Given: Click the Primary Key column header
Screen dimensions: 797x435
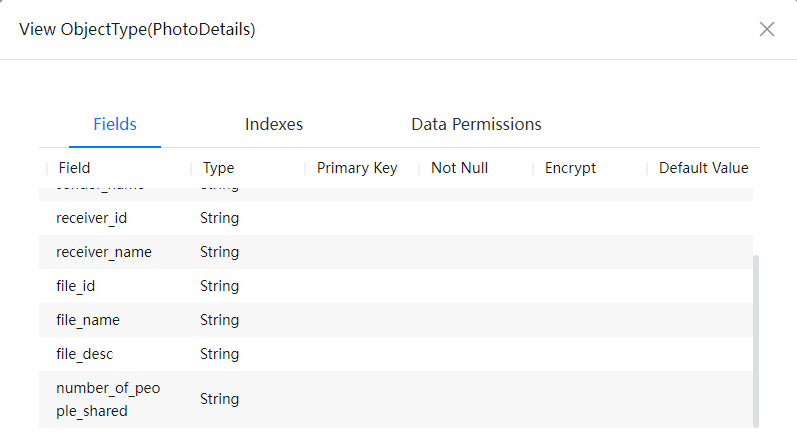Looking at the screenshot, I should click(x=357, y=168).
